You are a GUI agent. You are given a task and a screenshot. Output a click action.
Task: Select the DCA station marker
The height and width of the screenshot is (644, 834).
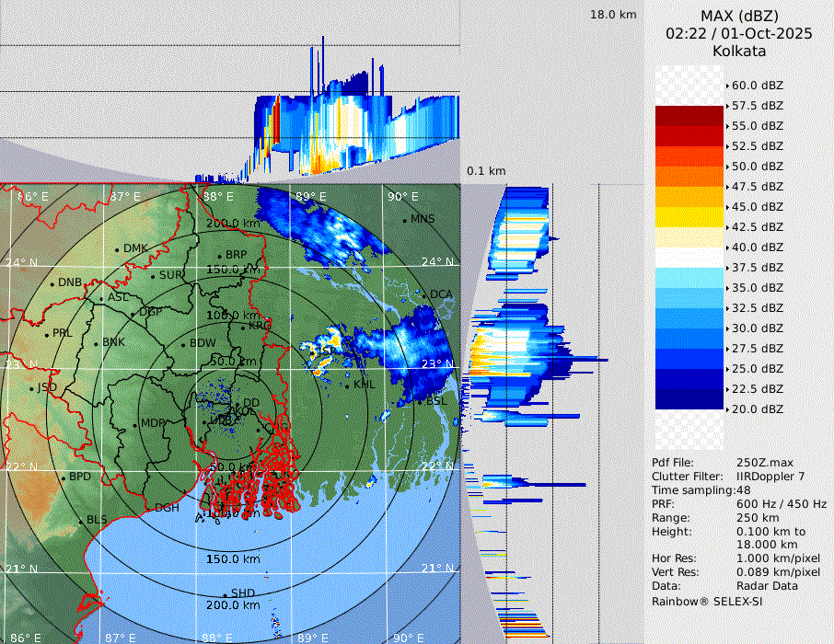[x=424, y=294]
